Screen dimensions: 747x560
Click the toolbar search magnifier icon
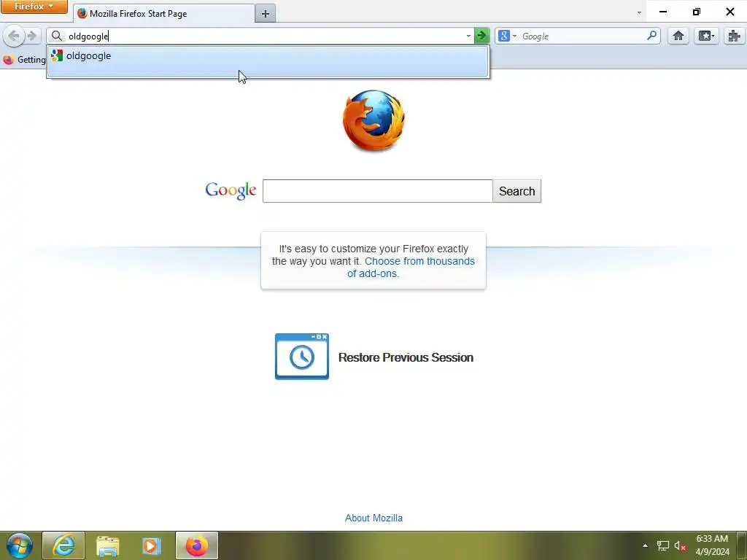(651, 35)
